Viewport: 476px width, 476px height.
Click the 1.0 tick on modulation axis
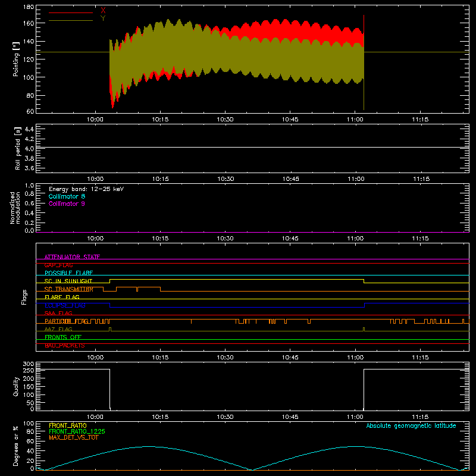tap(29, 186)
